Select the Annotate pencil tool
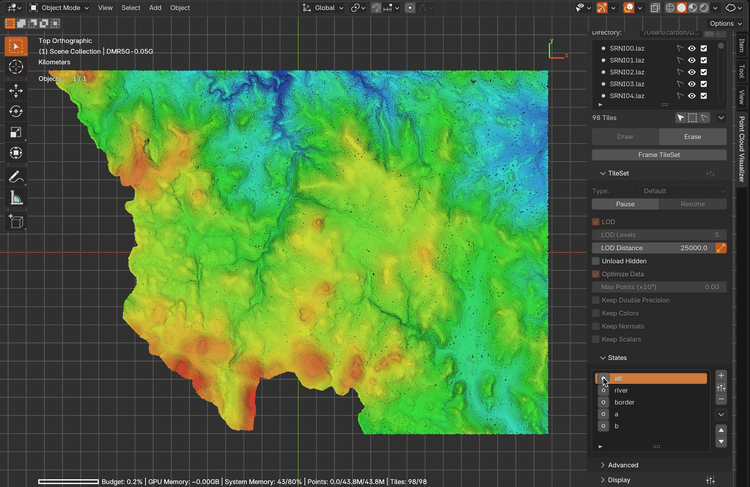Viewport: 750px width, 487px height. coord(16,177)
